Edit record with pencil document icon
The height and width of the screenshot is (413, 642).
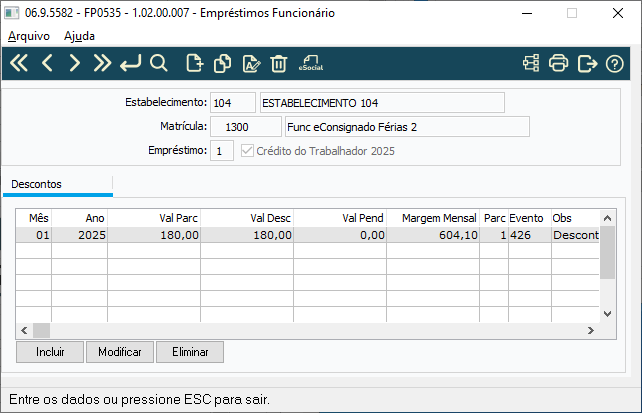[x=251, y=63]
